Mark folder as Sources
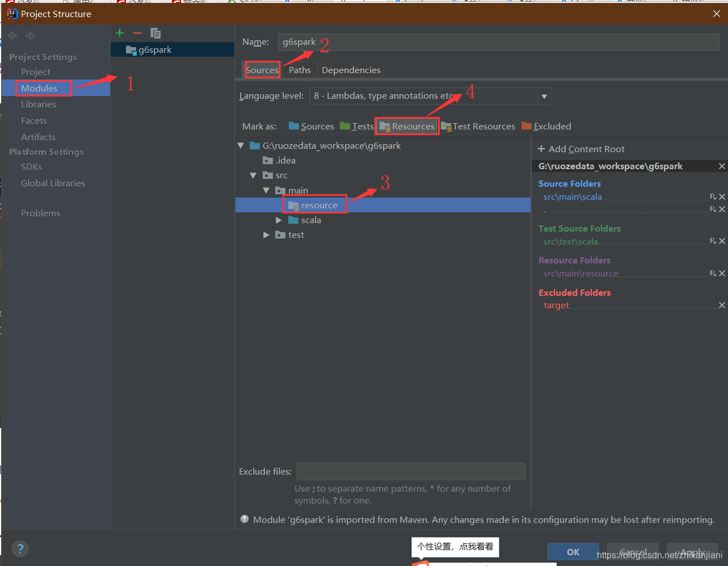 point(312,126)
